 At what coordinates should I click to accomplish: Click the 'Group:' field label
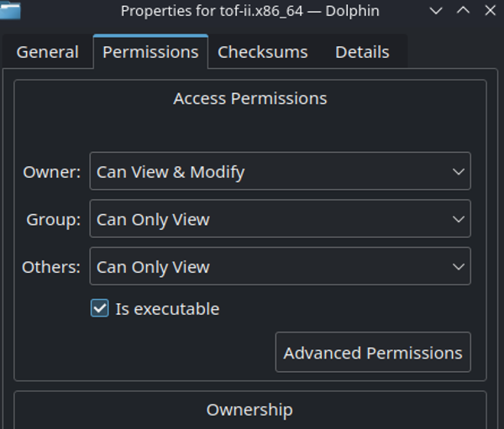pyautogui.click(x=54, y=220)
